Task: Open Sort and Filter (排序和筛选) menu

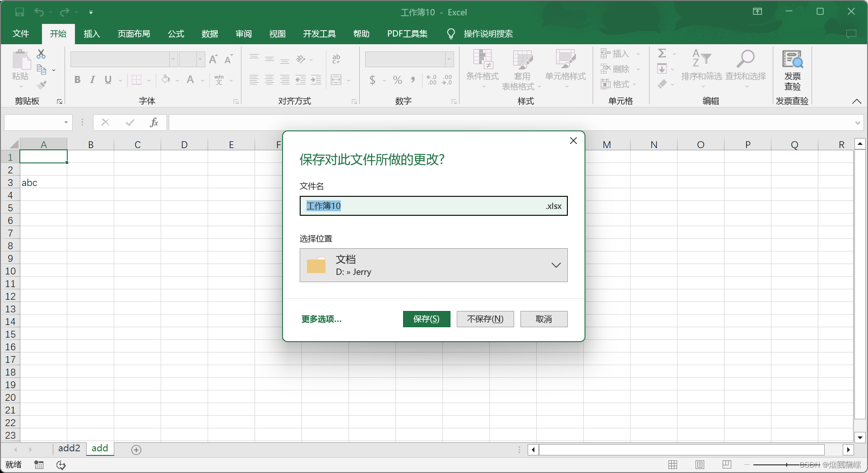Action: click(701, 68)
